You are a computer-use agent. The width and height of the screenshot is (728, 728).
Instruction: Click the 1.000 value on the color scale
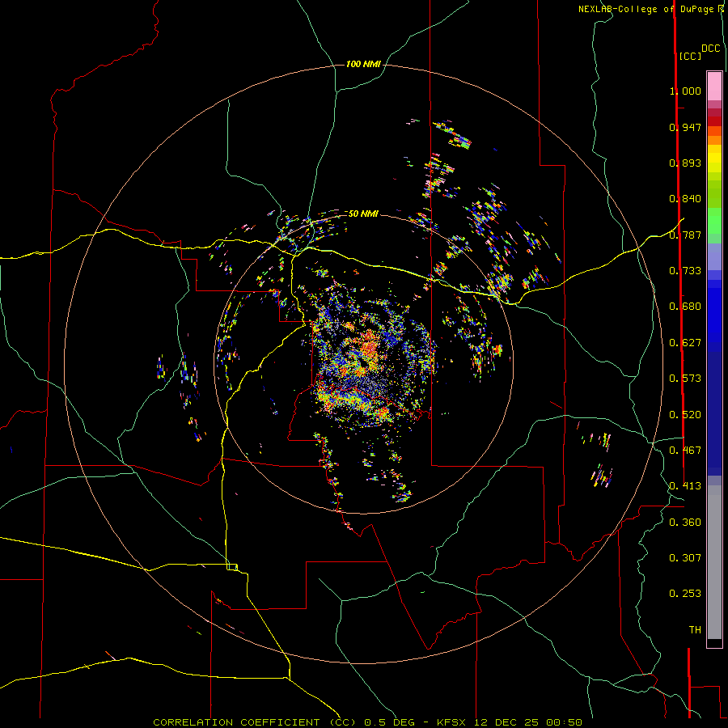[x=685, y=91]
